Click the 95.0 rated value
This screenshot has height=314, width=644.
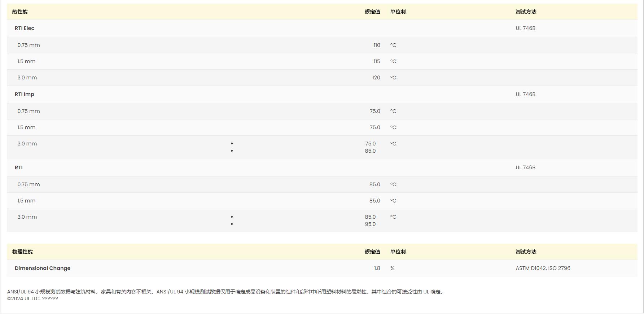tap(370, 224)
